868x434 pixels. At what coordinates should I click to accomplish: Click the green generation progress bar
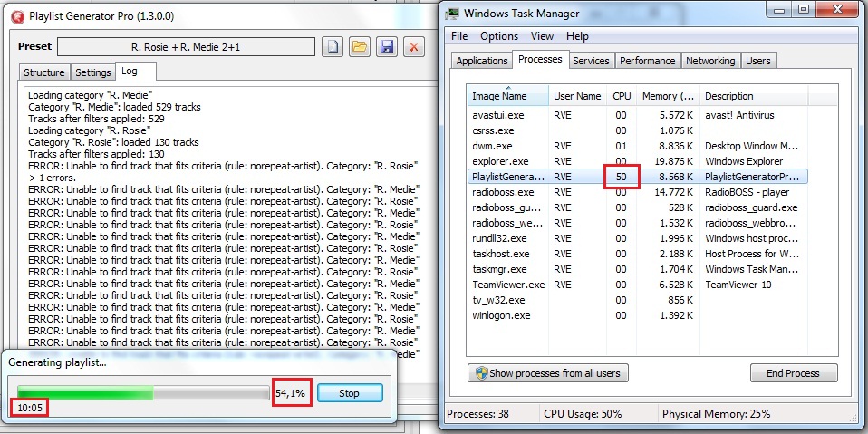click(143, 393)
